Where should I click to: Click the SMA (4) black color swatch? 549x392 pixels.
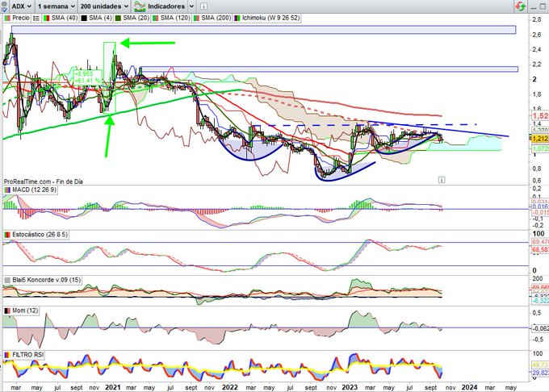click(84, 19)
